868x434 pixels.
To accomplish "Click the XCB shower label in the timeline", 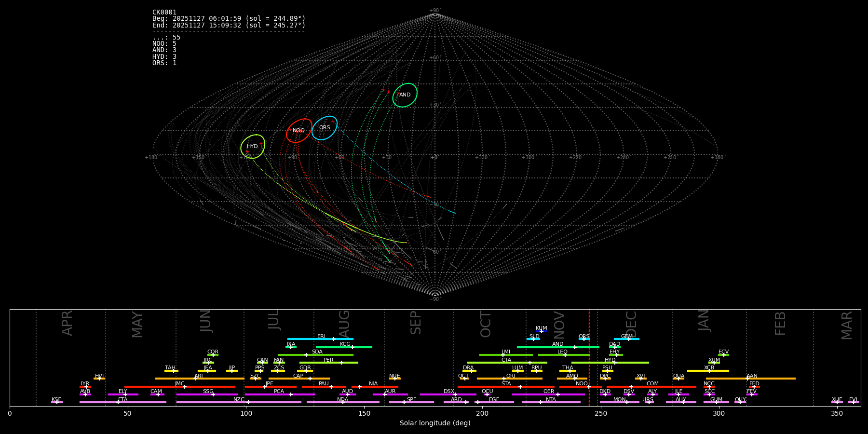I will pyautogui.click(x=709, y=368).
